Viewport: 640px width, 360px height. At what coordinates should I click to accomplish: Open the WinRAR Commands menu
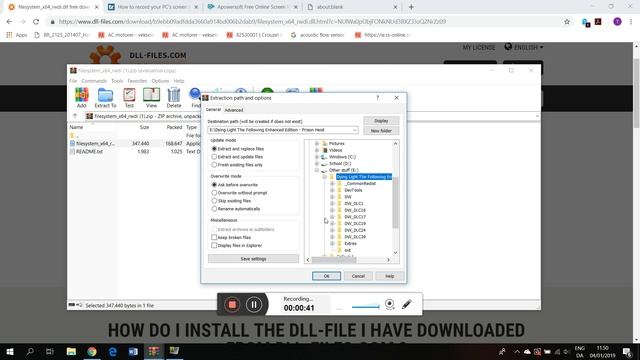click(x=94, y=81)
